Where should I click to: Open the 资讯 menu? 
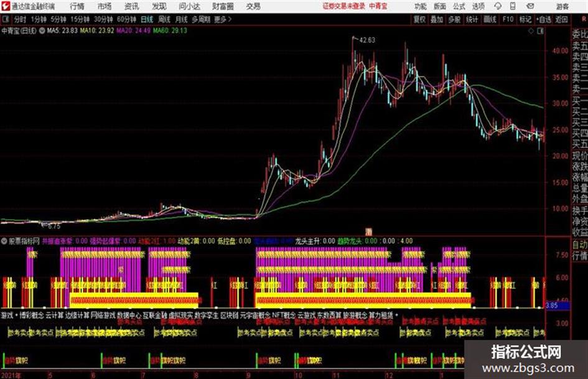point(132,6)
